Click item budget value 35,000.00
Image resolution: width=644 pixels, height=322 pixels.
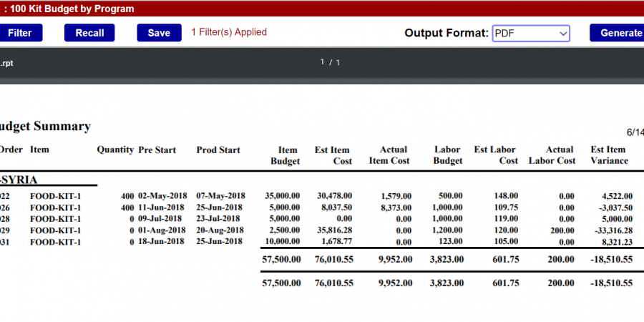(283, 196)
